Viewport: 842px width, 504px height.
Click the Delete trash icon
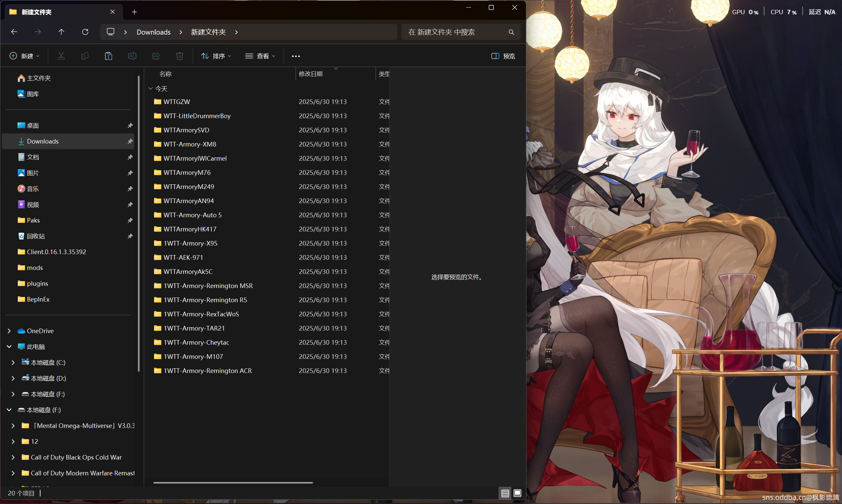pos(180,56)
